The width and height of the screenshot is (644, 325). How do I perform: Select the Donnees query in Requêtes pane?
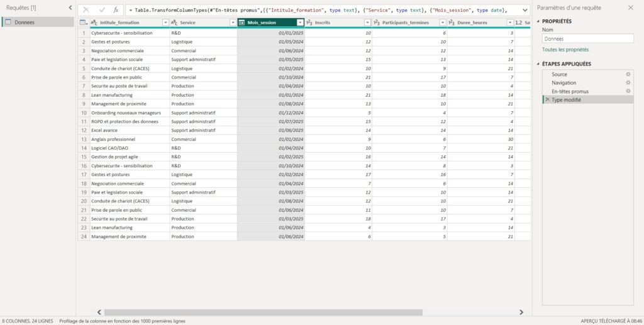[38, 22]
